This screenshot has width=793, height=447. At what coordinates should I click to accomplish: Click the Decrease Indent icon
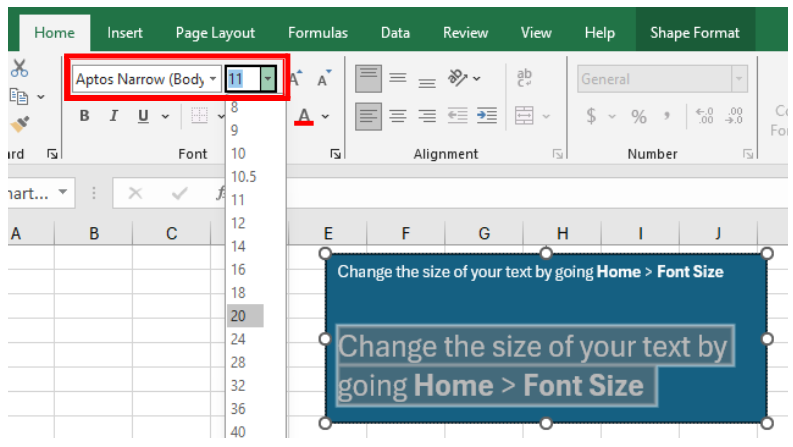[x=458, y=116]
